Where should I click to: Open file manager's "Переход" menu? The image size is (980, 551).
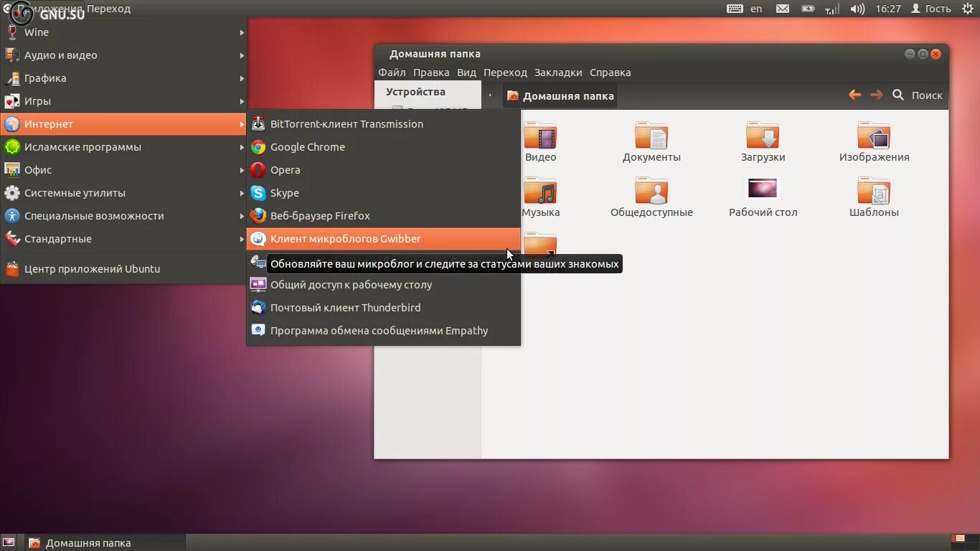505,72
